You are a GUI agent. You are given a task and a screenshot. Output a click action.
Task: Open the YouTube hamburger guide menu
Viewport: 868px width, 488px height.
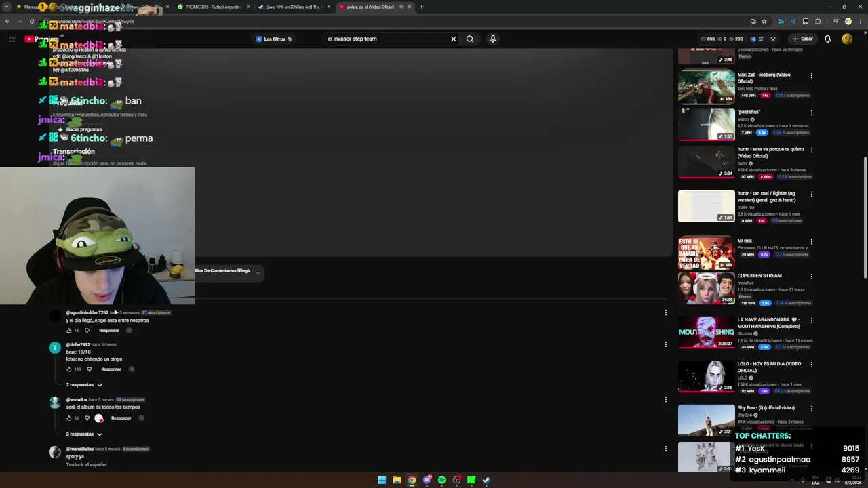point(12,39)
